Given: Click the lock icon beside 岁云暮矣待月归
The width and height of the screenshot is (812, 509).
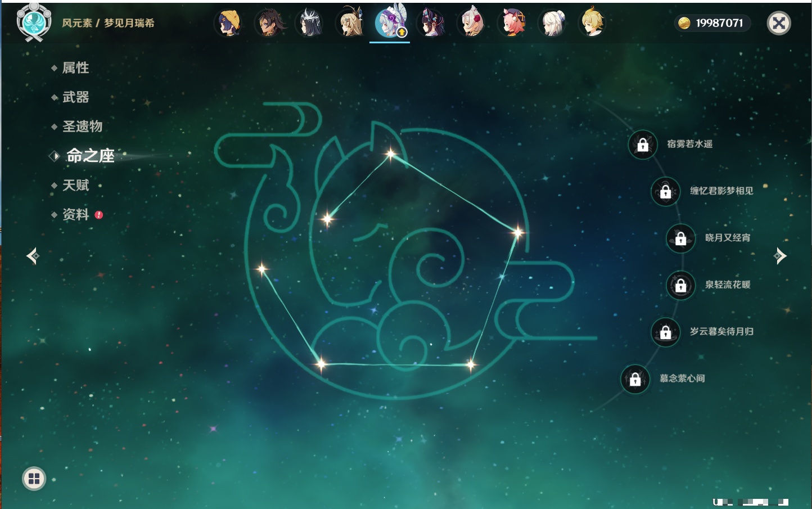Looking at the screenshot, I should coord(665,332).
